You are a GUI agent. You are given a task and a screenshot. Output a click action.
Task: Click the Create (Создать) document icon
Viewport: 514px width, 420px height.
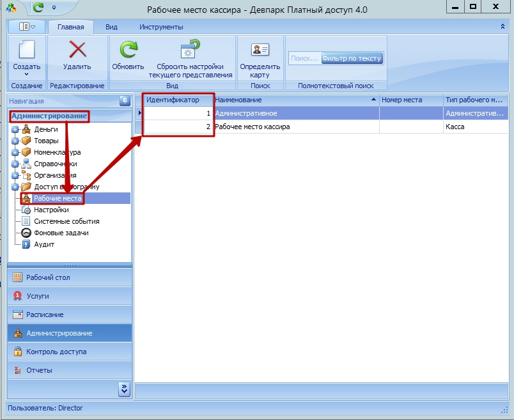tap(26, 50)
